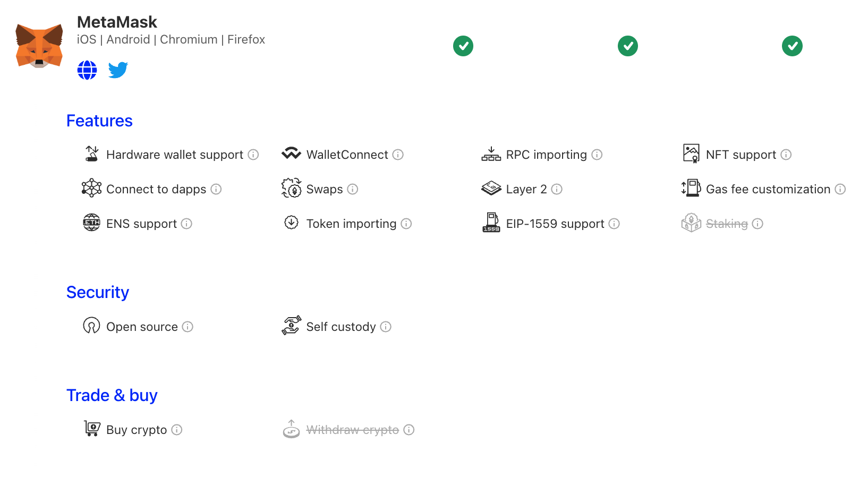
Task: Click the Swaps label text
Action: 325,189
